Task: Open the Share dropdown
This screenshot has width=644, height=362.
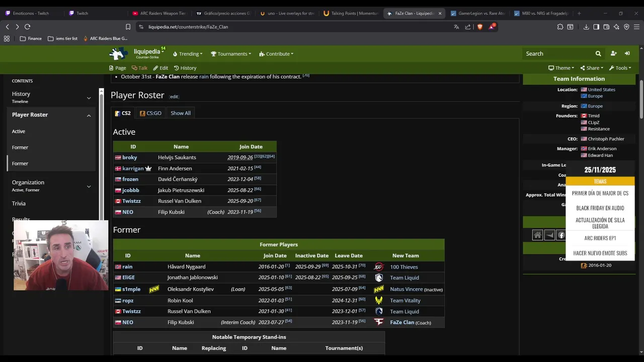Action: [x=592, y=68]
